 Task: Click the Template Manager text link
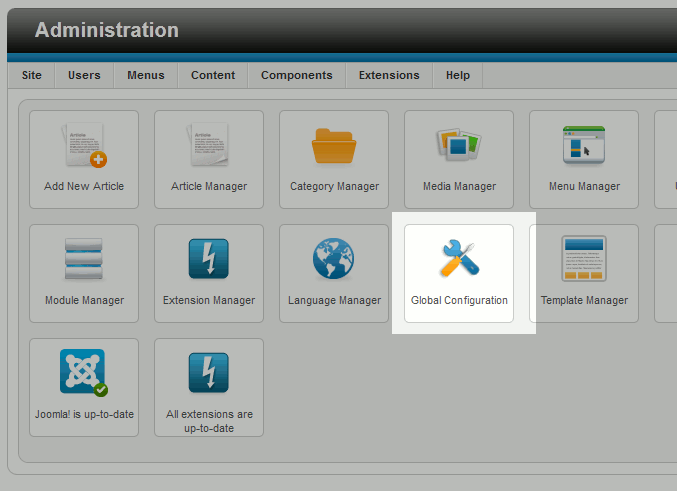584,300
